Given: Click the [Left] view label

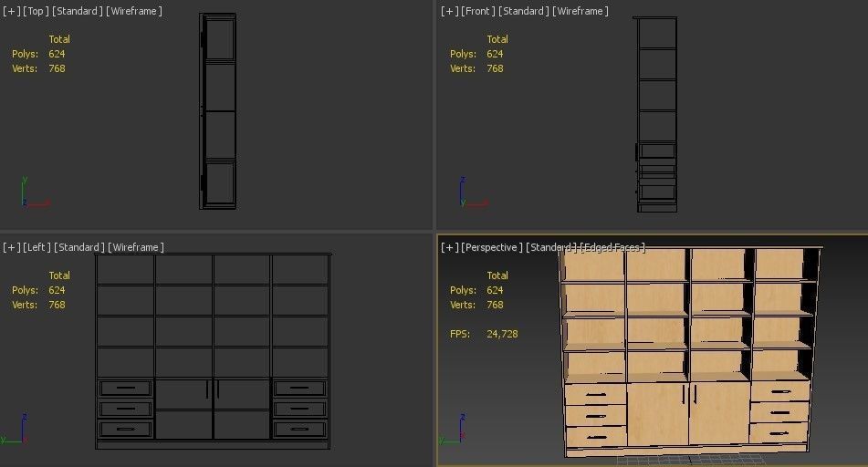Looking at the screenshot, I should tap(37, 247).
